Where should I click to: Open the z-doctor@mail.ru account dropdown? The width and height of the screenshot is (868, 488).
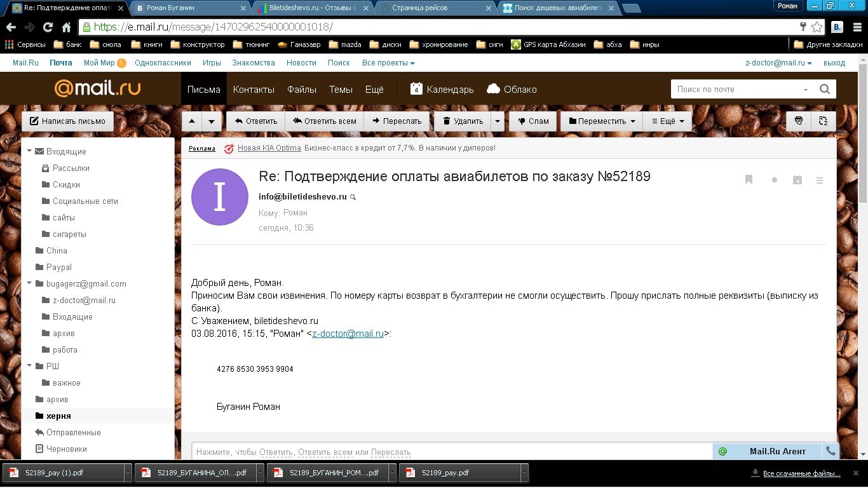779,63
